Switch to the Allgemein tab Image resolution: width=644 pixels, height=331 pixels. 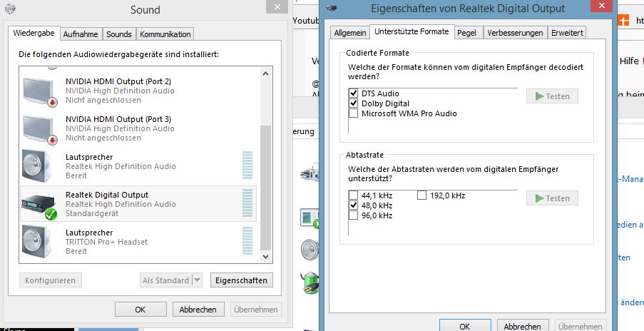(x=350, y=33)
